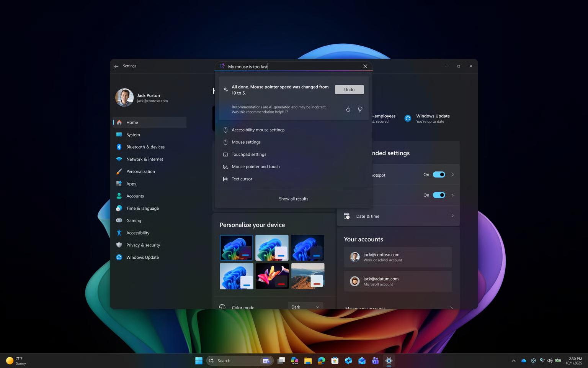Open Jack Purton's profile picture
The height and width of the screenshot is (368, 588).
[124, 97]
